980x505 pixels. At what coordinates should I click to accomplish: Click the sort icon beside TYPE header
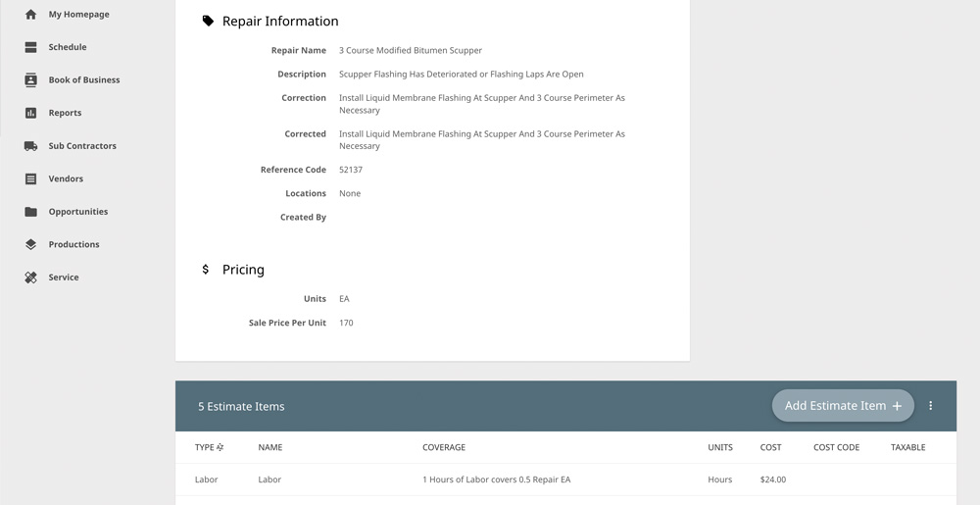pos(220,447)
